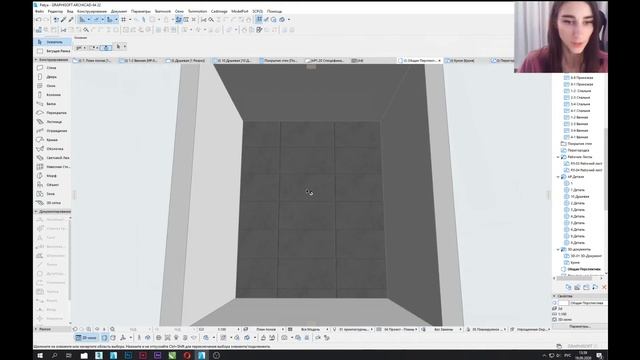Open the taskbar search magnifier
This screenshot has height=360, width=640.
[54, 356]
